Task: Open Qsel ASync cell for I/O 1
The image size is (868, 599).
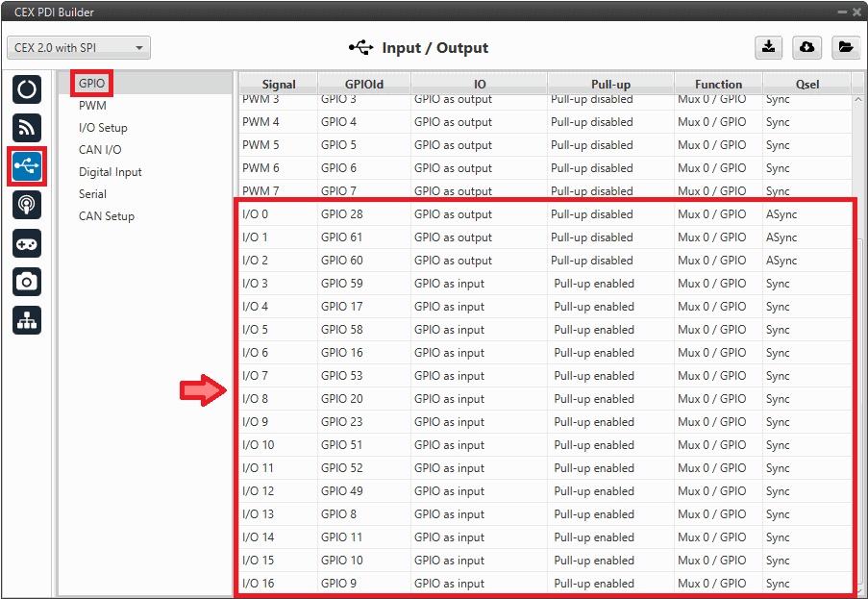Action: pyautogui.click(x=806, y=237)
